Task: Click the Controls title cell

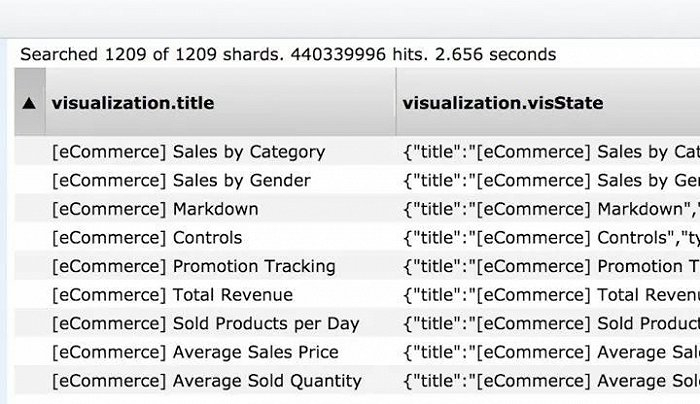Action: pos(147,238)
